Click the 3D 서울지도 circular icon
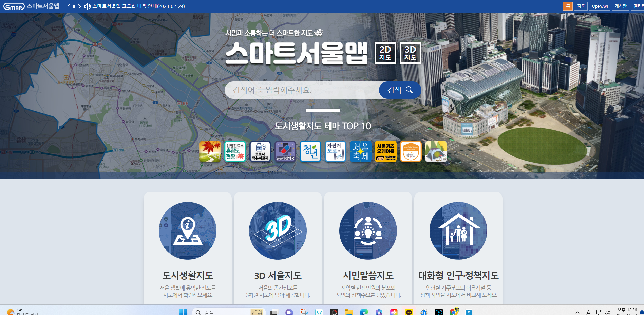Screen dimensions: 644x315 point(278,231)
